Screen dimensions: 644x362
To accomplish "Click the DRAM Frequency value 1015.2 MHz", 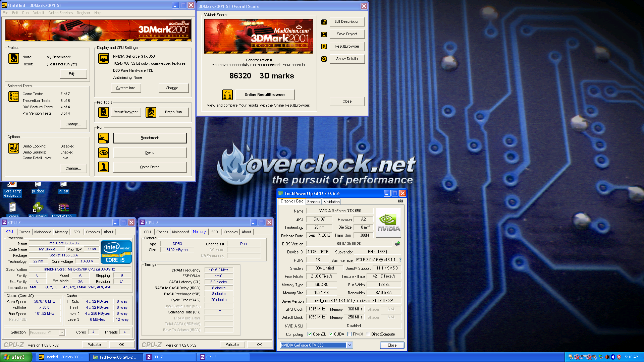I will pos(218,270).
